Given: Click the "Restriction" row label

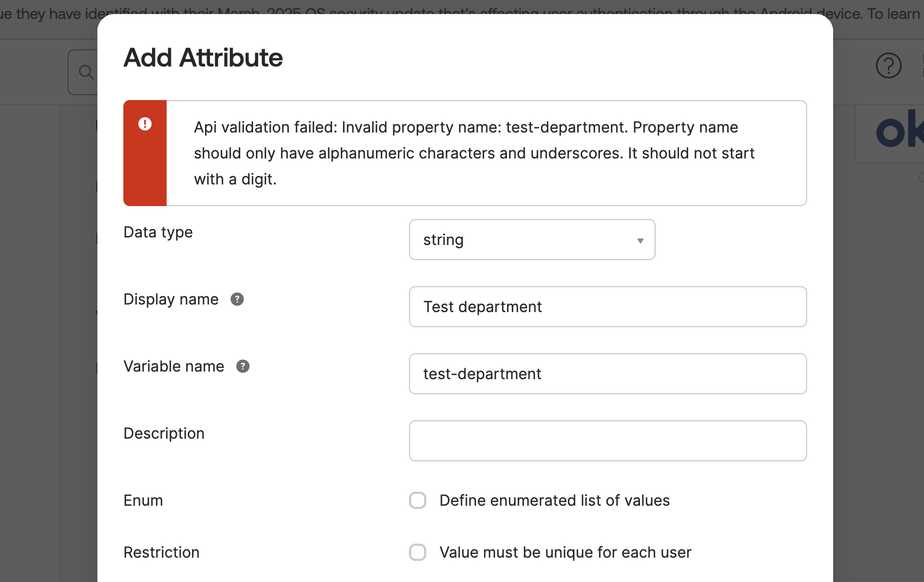Looking at the screenshot, I should coord(161,552).
